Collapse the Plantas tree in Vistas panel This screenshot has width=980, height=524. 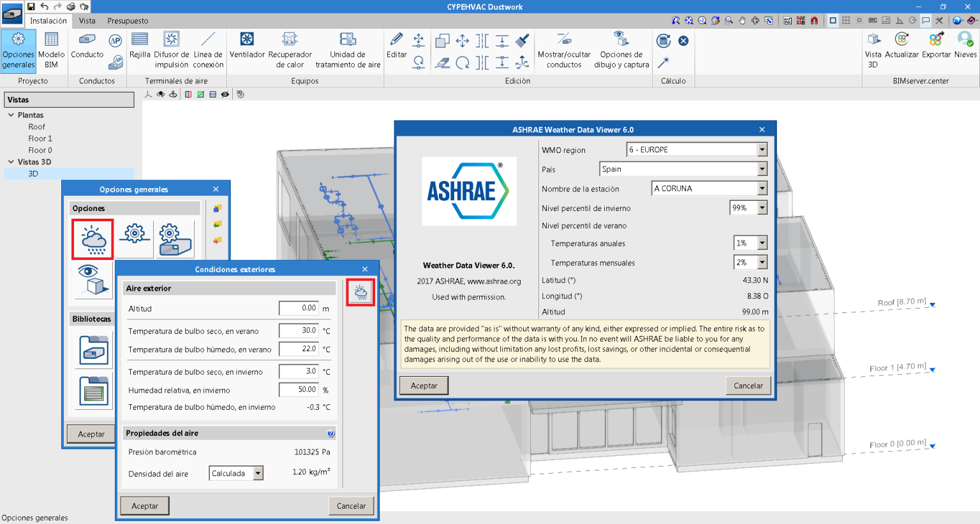coord(10,115)
